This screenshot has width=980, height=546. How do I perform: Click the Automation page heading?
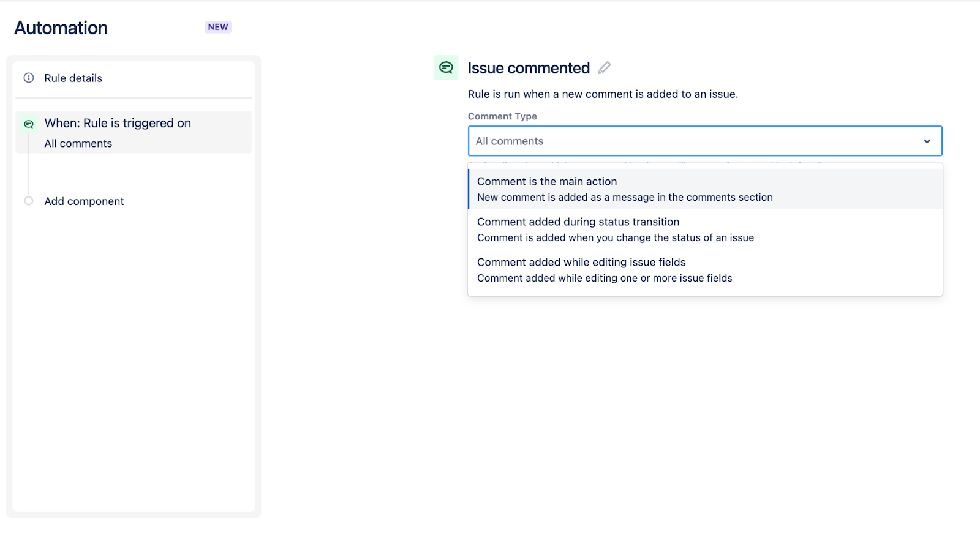[x=61, y=28]
